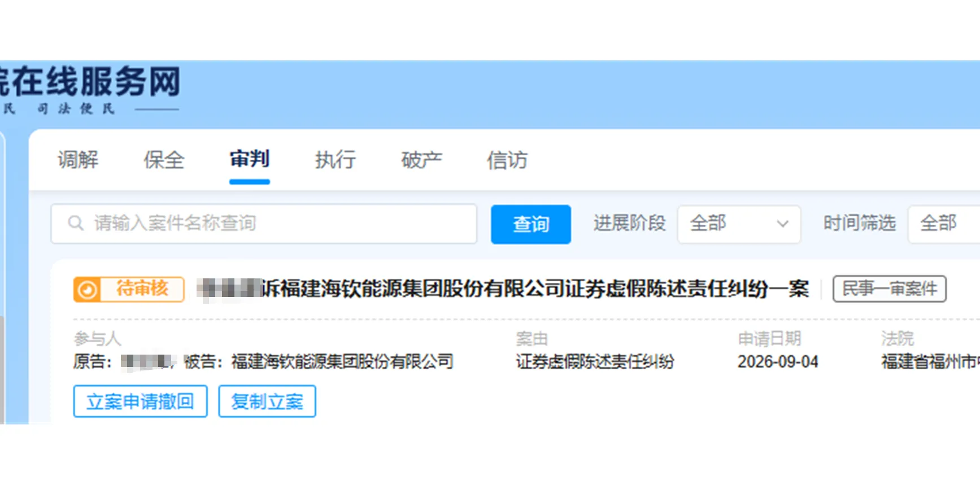Screen dimensions: 980x489
Task: Click the 参与人 column label
Action: 97,339
